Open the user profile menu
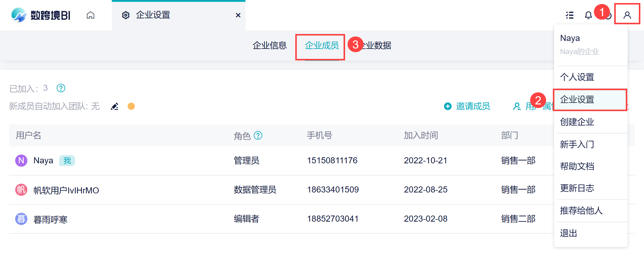This screenshot has height=279, width=644. (627, 15)
